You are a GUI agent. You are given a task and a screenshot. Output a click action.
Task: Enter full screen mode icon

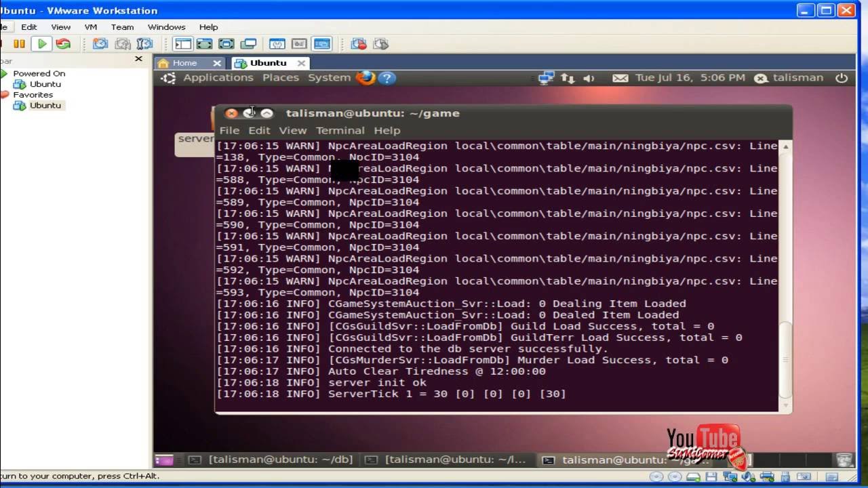pyautogui.click(x=226, y=44)
